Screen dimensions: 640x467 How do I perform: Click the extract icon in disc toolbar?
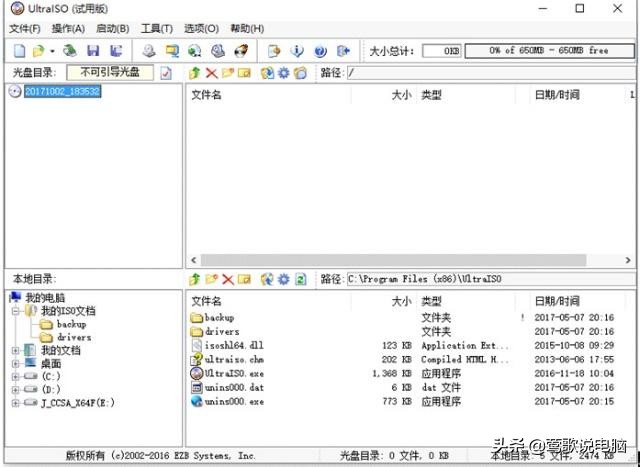(x=267, y=73)
